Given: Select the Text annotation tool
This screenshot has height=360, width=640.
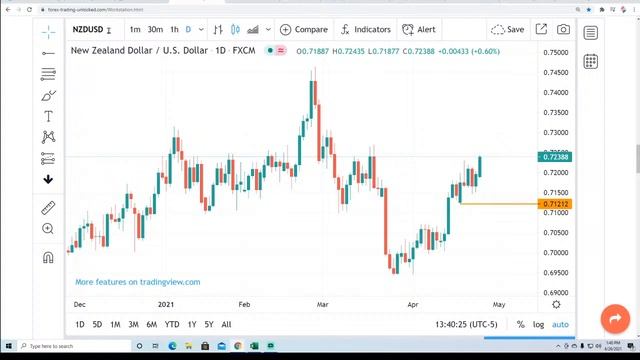Looking at the screenshot, I should click(48, 116).
